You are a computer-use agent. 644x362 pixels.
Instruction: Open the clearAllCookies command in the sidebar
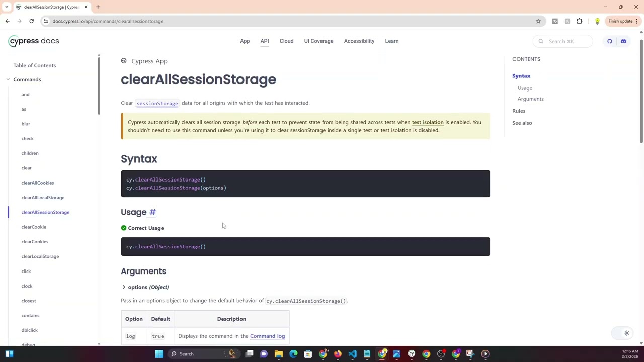[x=37, y=183]
